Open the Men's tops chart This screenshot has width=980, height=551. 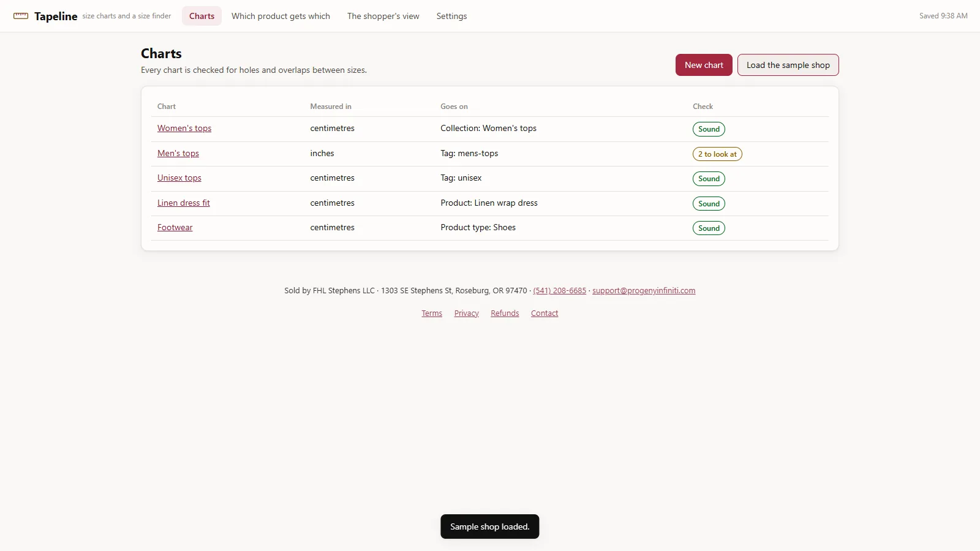tap(178, 153)
